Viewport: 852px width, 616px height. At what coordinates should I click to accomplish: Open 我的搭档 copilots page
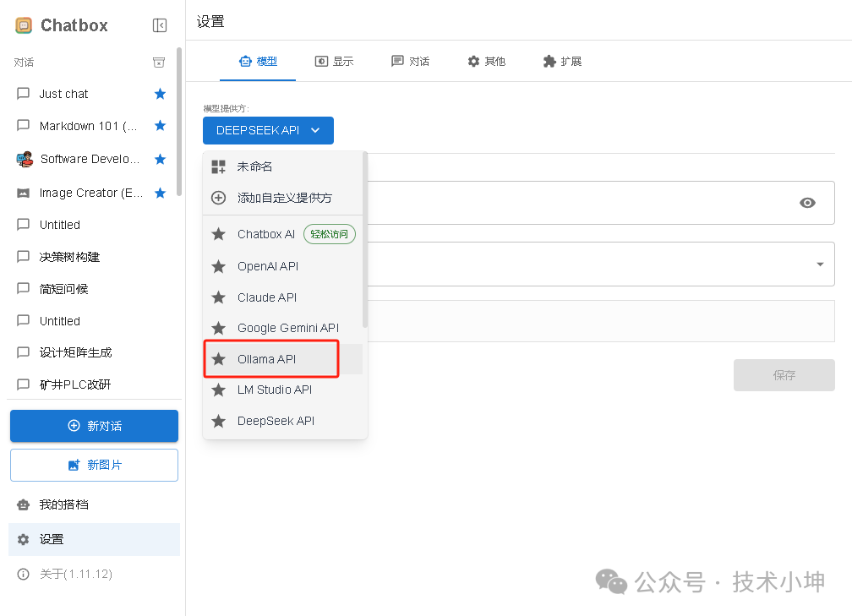pyautogui.click(x=94, y=504)
